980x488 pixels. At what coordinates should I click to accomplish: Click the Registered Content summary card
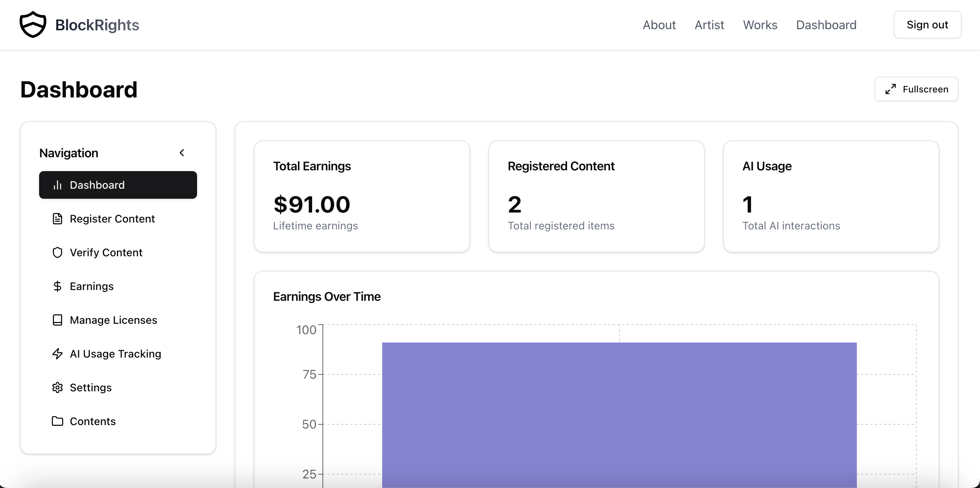596,196
